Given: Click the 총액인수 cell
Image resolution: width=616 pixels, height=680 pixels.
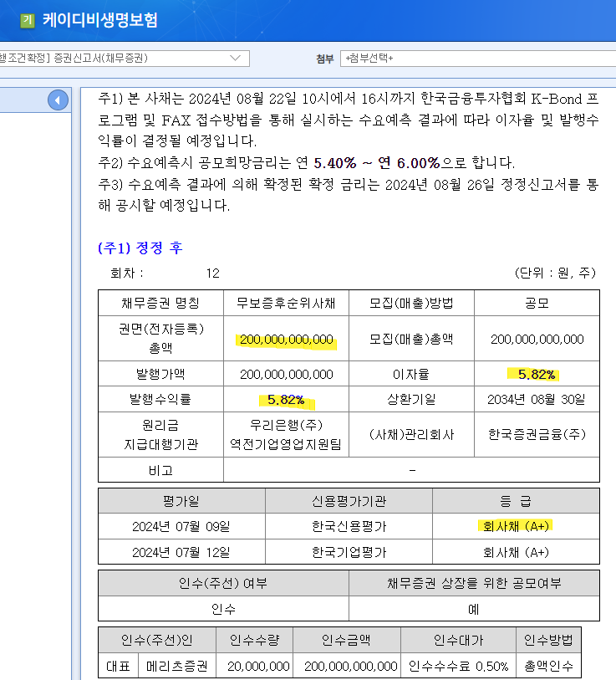Looking at the screenshot, I should 548,666.
